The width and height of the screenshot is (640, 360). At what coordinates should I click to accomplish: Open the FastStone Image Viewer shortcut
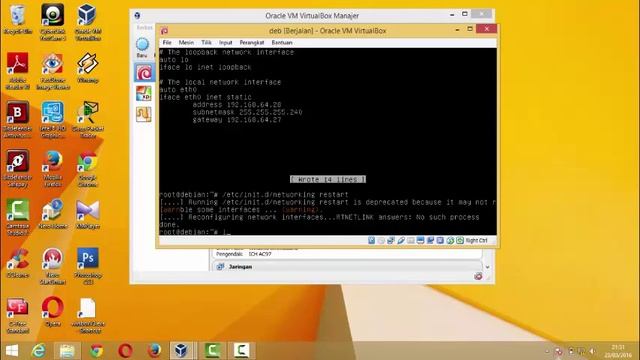pyautogui.click(x=53, y=71)
